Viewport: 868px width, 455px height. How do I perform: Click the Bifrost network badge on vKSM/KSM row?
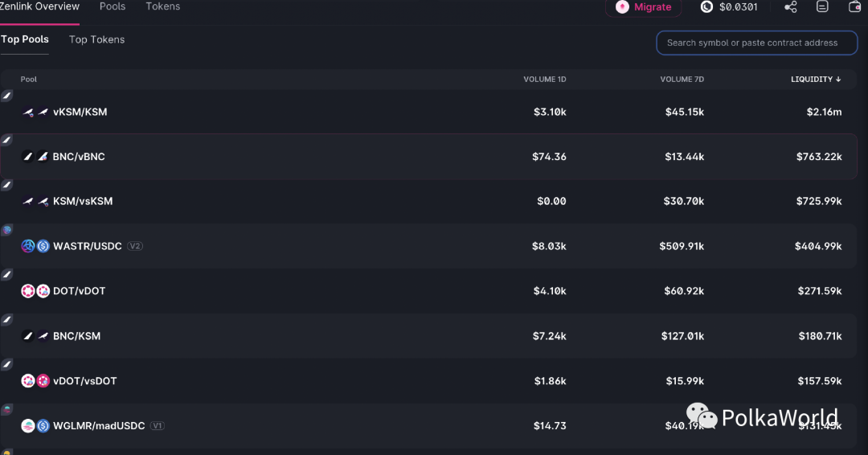pyautogui.click(x=6, y=96)
